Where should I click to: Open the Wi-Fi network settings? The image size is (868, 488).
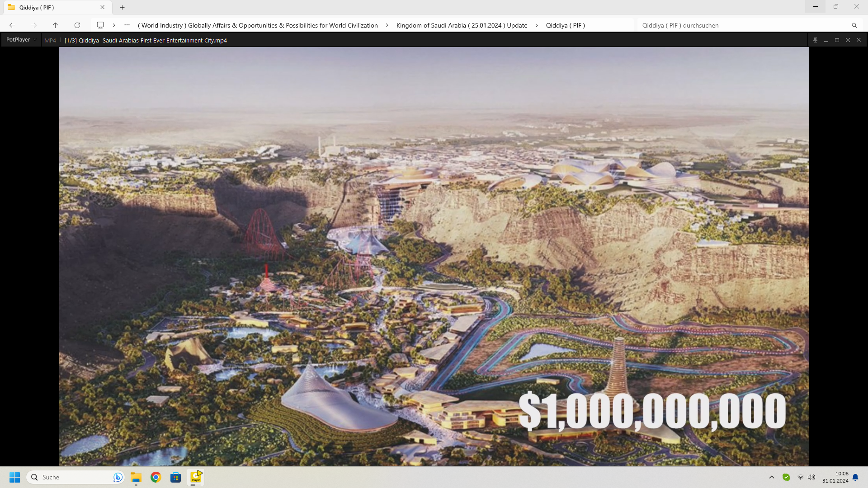(x=801, y=477)
